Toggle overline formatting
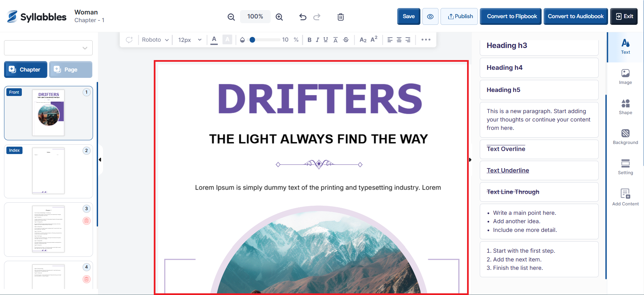 click(335, 40)
